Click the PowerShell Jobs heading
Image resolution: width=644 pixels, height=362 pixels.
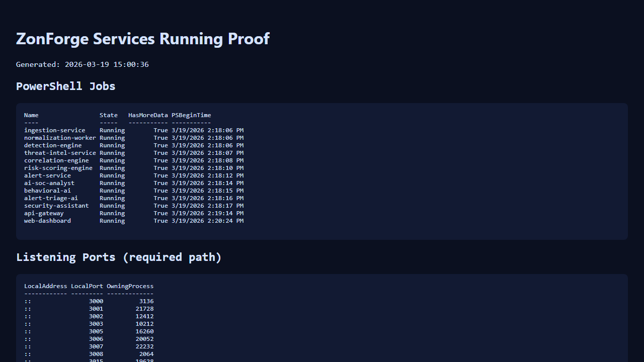66,86
